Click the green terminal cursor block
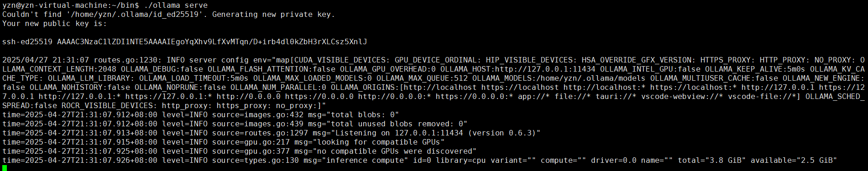Viewport: 868px width, 171px height. [x=5, y=168]
